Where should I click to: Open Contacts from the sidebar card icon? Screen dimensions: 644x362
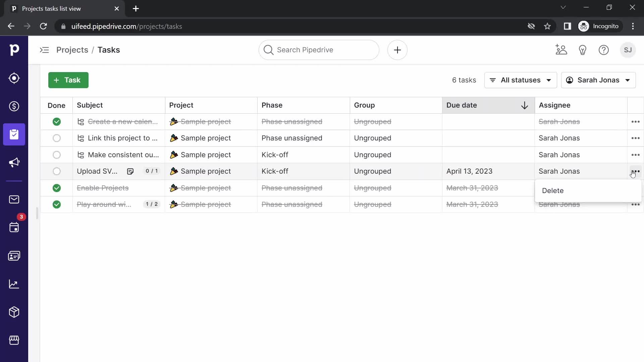pyautogui.click(x=14, y=256)
